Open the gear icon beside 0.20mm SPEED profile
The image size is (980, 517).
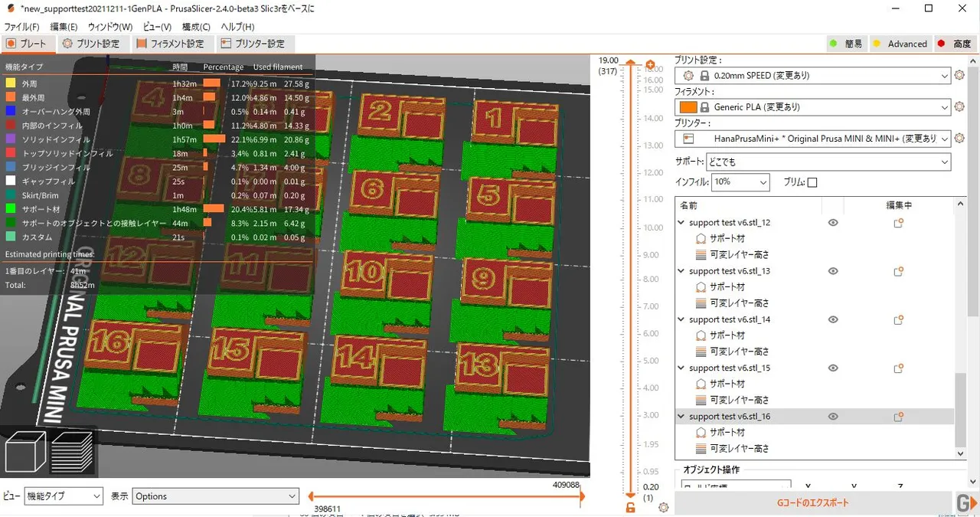tap(959, 75)
